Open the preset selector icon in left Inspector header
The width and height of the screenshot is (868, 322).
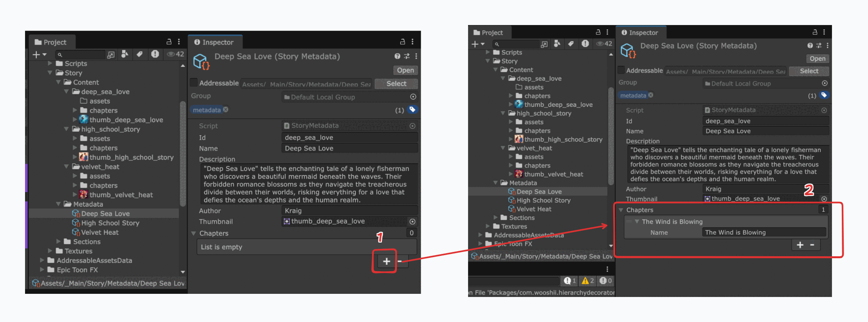click(x=407, y=56)
